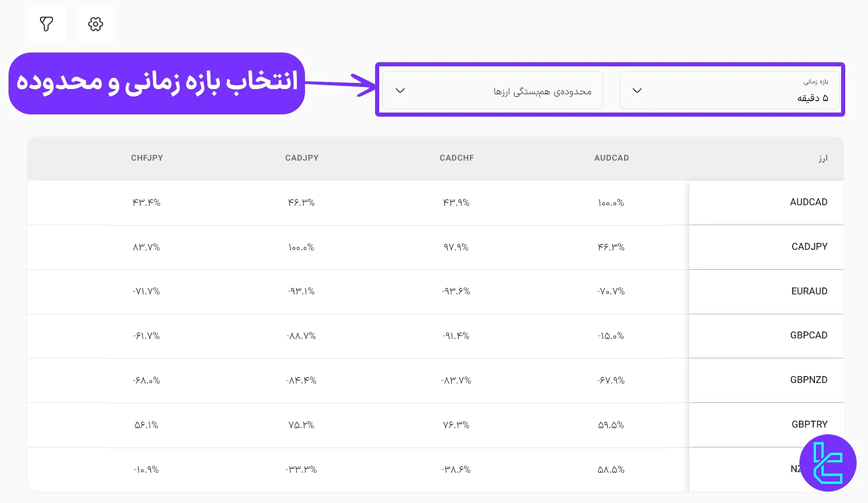The image size is (868, 503).
Task: Click the site logo in bottom-right corner
Action: tap(828, 463)
